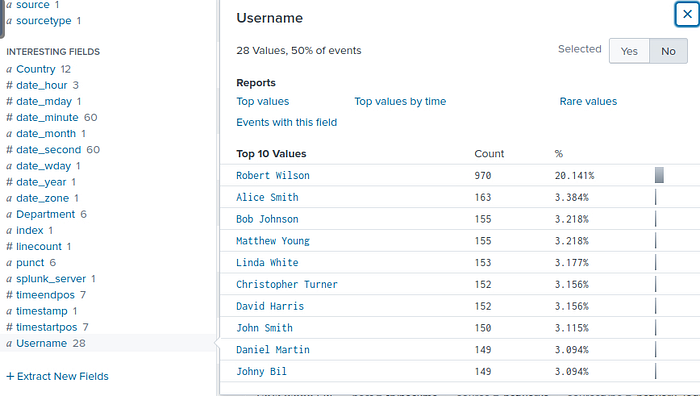Viewport: 700px width, 396px height.
Task: Close the Username field popup
Action: click(x=687, y=14)
